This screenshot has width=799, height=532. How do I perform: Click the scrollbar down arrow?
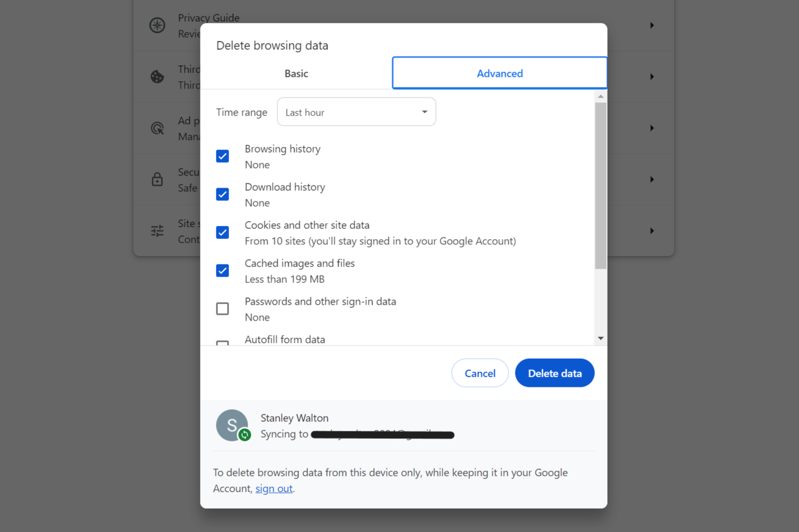(600, 338)
